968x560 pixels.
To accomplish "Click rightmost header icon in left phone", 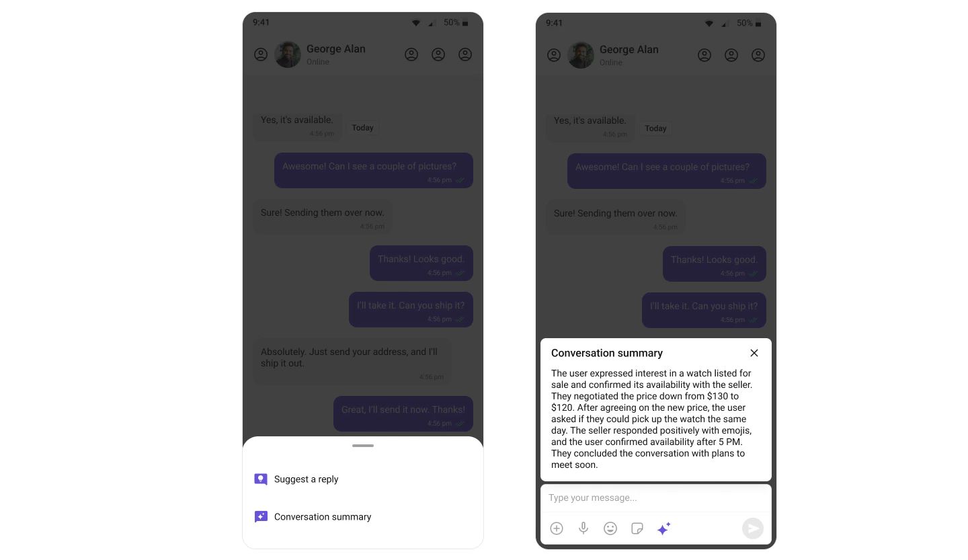I will pos(465,54).
